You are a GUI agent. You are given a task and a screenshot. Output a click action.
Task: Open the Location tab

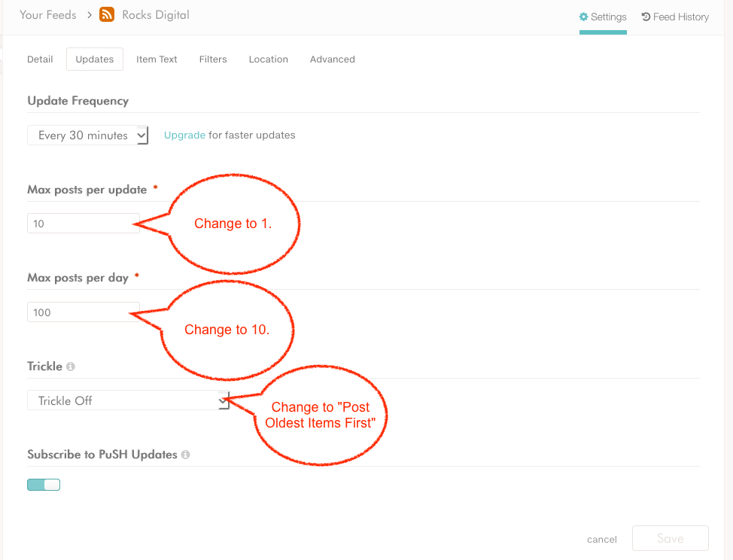click(x=269, y=59)
